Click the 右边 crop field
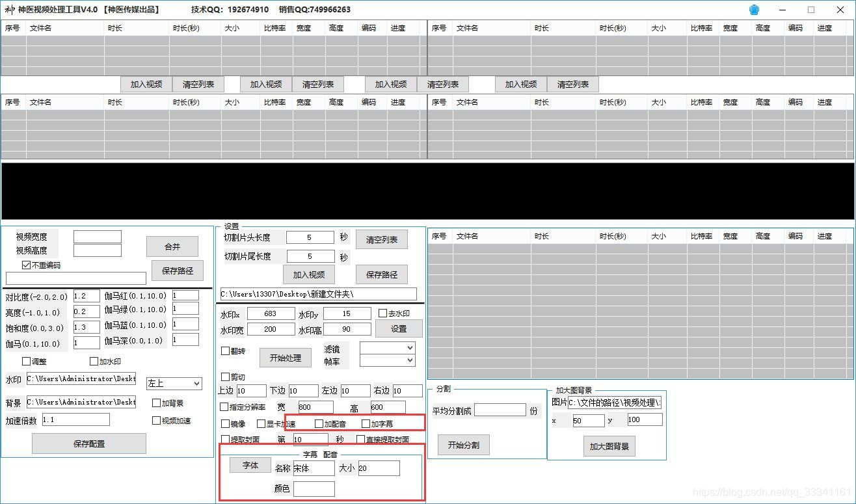Image resolution: width=856 pixels, height=504 pixels. (407, 391)
